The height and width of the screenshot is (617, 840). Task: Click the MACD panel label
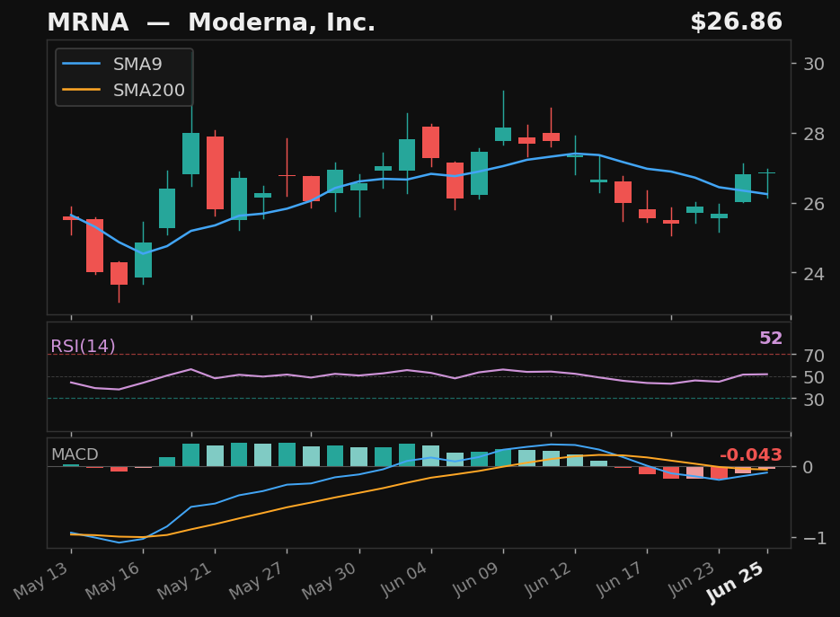coord(75,454)
